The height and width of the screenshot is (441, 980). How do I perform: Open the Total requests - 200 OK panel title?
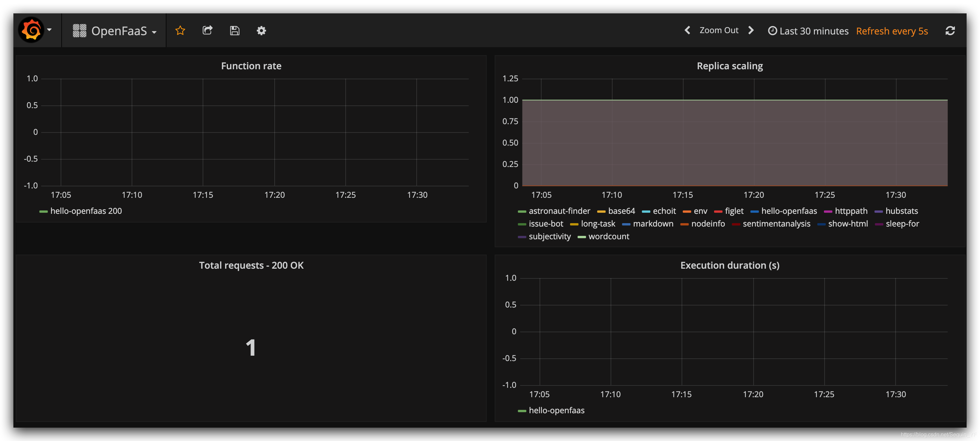(x=251, y=265)
